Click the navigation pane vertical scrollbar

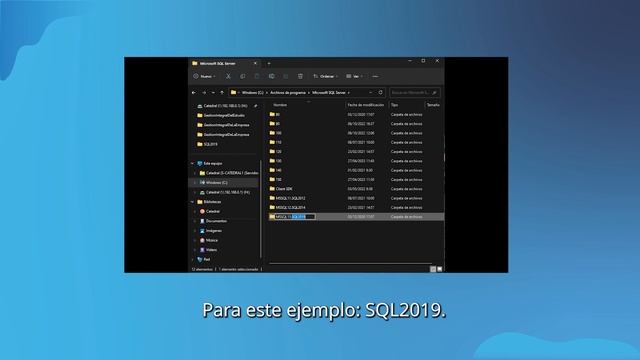[260, 209]
